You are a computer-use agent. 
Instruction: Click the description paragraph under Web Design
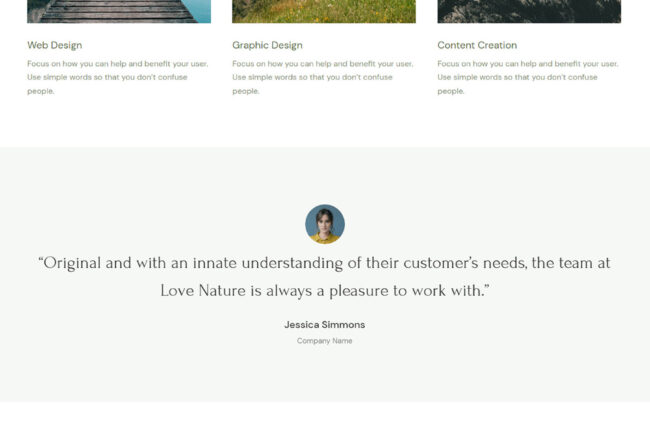point(118,77)
